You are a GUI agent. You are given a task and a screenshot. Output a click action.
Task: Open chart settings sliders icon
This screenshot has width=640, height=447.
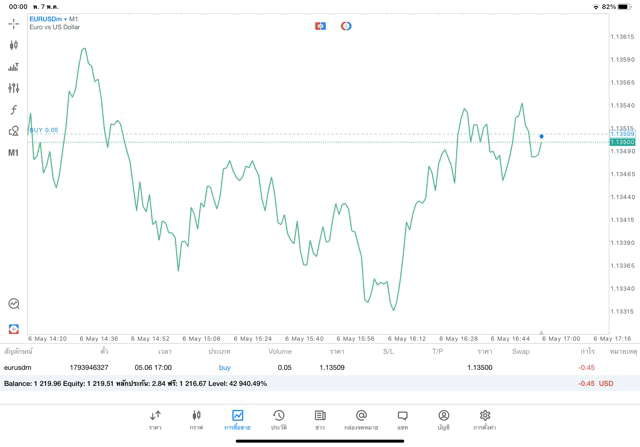(14, 88)
